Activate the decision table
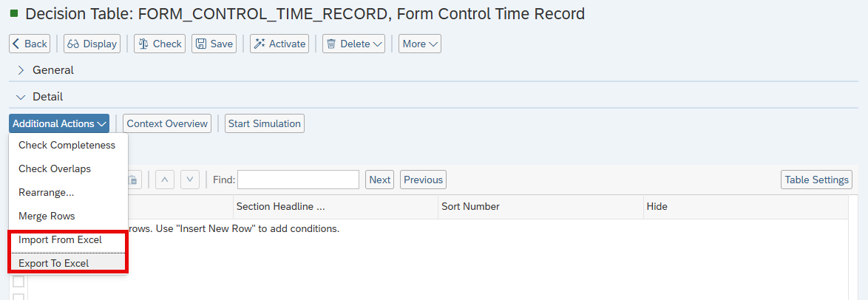 279,44
